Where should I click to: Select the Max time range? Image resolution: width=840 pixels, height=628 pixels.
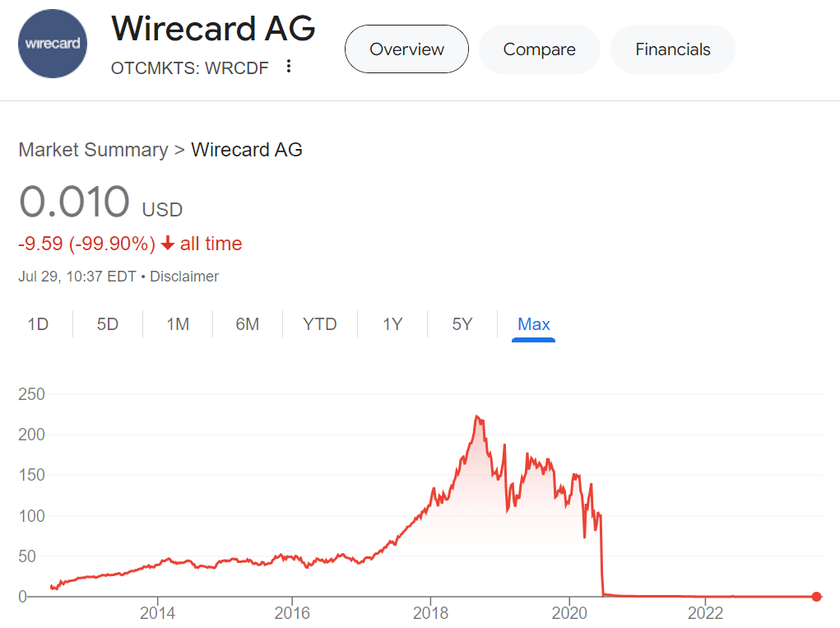(533, 324)
